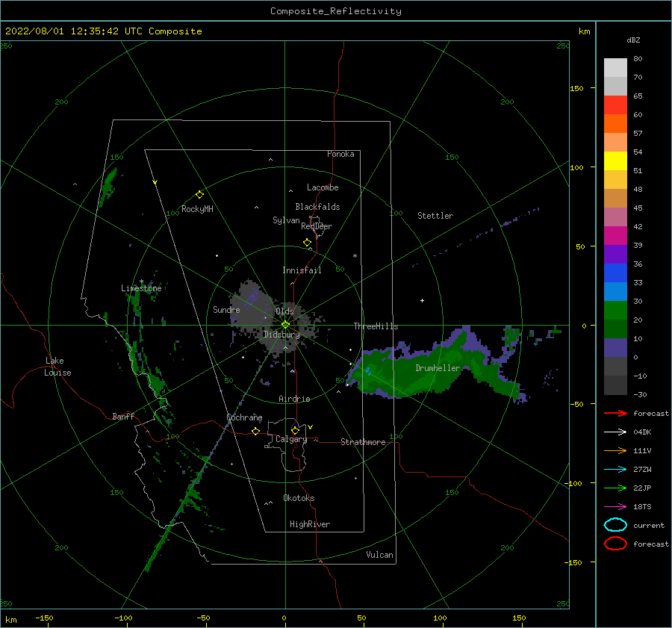Pick the light gray 70–80 dBZ swatch
This screenshot has width=672, height=628.
[x=615, y=68]
